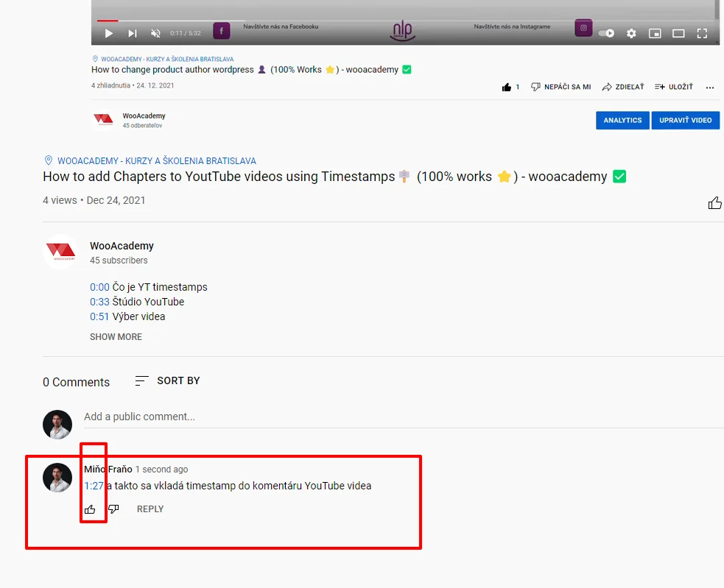This screenshot has width=724, height=588.
Task: Click the UPRAVIŤ VIDEO button
Action: coord(685,120)
